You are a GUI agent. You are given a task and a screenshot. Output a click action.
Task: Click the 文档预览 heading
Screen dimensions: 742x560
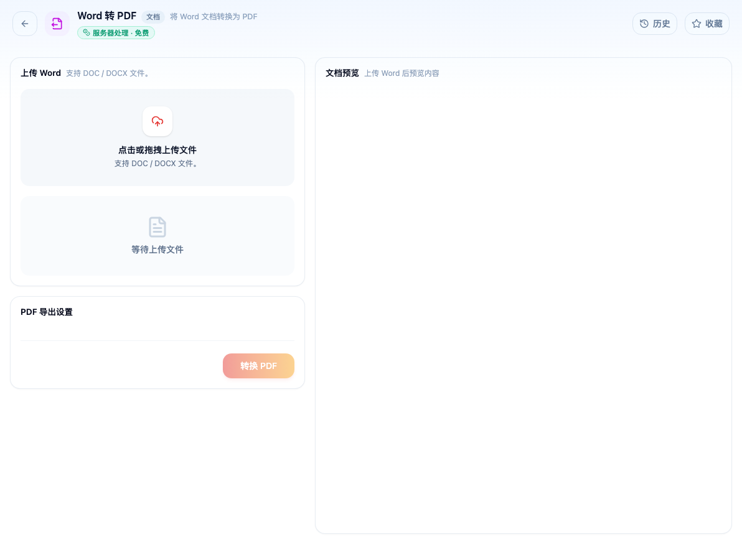coord(342,73)
